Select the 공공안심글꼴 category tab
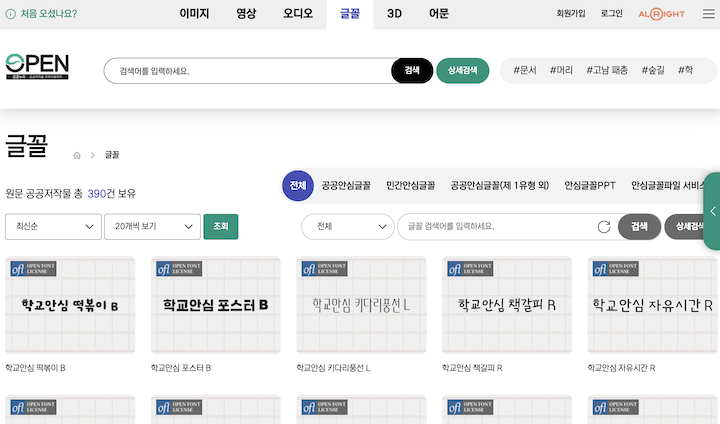The width and height of the screenshot is (720, 424). coord(346,186)
